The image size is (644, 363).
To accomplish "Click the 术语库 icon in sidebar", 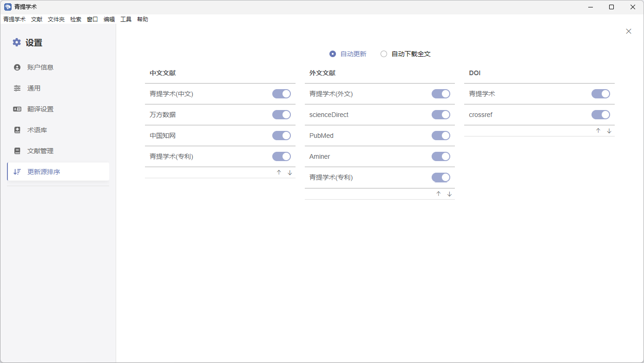I will (17, 130).
